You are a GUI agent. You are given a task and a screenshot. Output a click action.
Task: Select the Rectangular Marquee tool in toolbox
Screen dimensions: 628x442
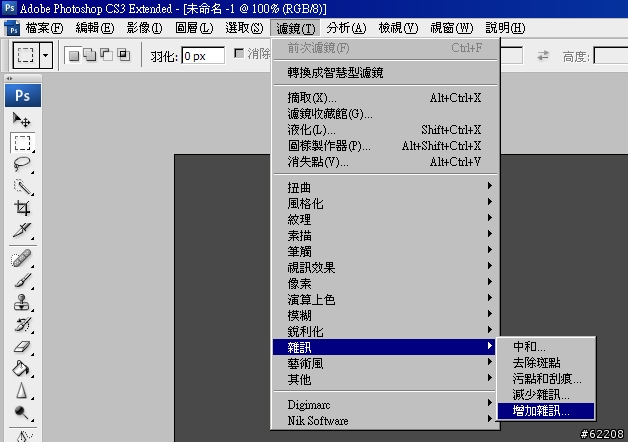point(22,143)
